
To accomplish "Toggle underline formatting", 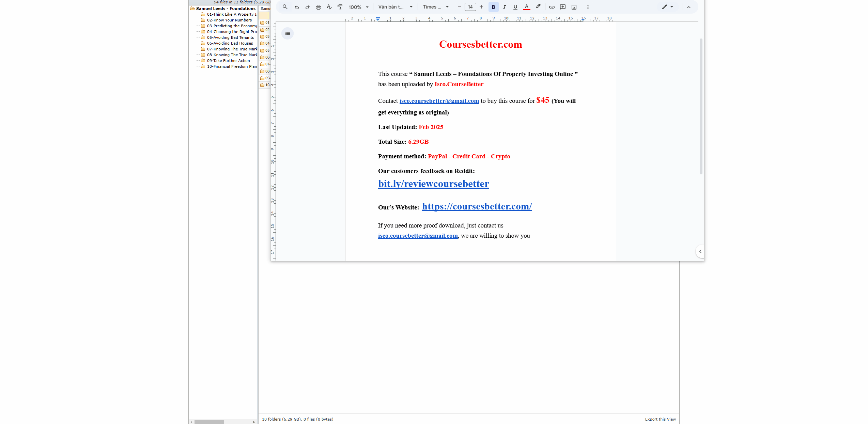I will 515,7.
